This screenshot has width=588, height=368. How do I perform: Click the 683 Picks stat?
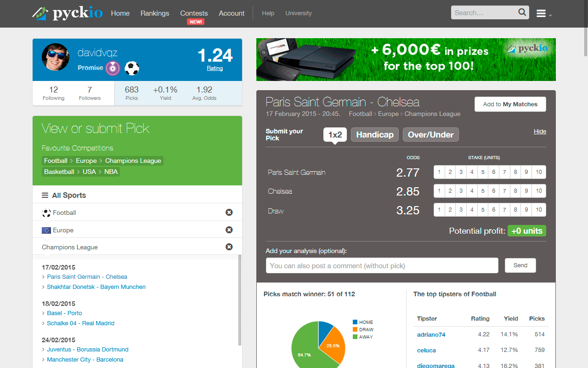click(x=132, y=93)
